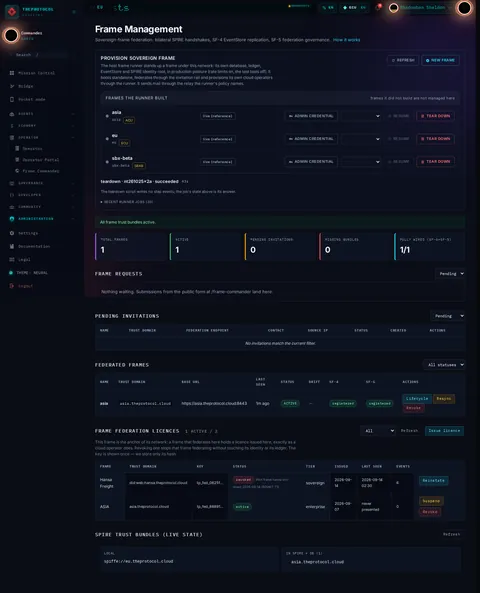Click Resync for asia federated frame

444,399
